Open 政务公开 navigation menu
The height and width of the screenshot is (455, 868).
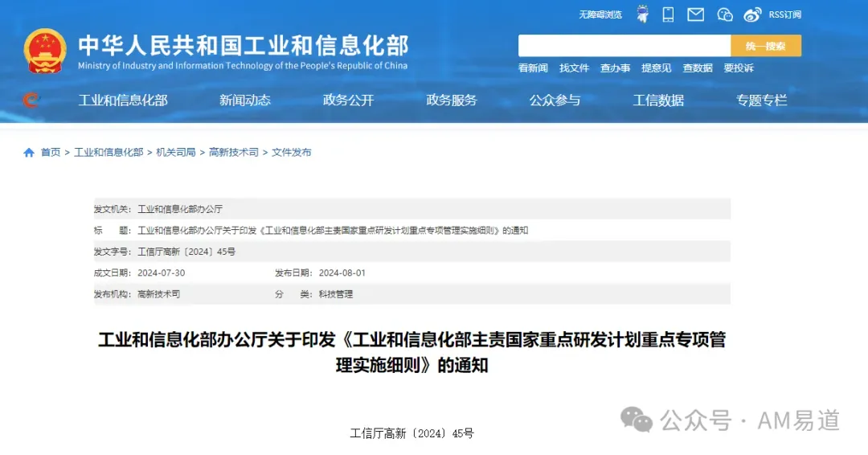click(348, 100)
